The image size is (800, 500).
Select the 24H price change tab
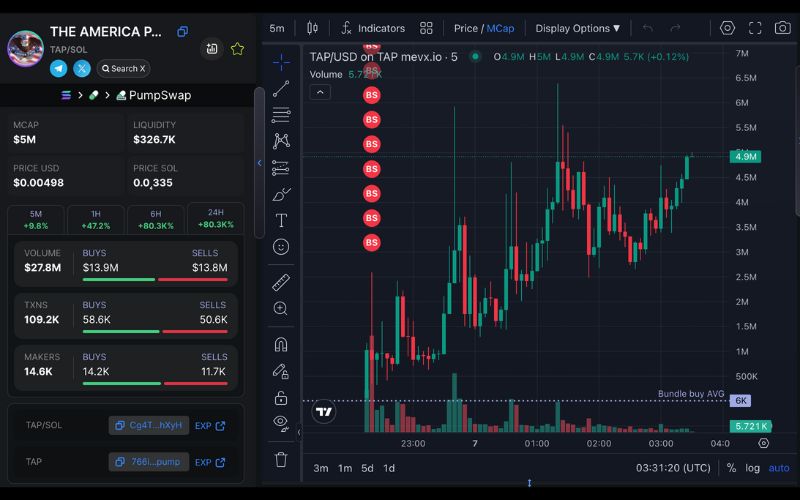point(216,218)
